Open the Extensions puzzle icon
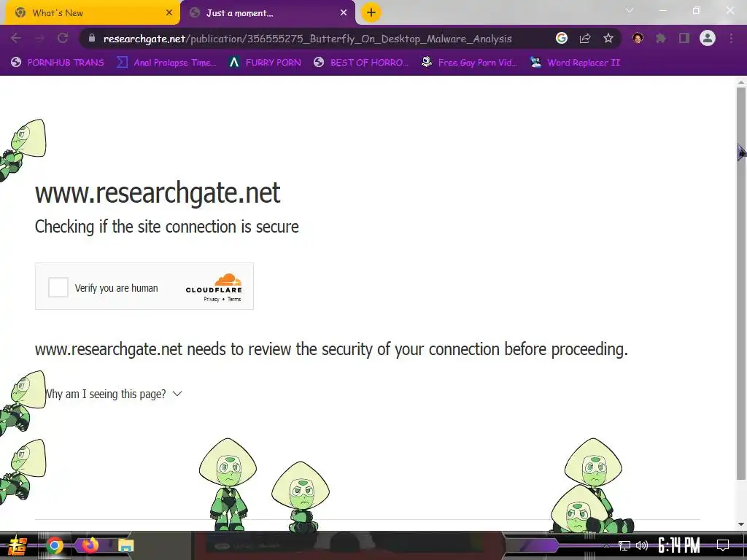The width and height of the screenshot is (747, 560). [x=661, y=38]
